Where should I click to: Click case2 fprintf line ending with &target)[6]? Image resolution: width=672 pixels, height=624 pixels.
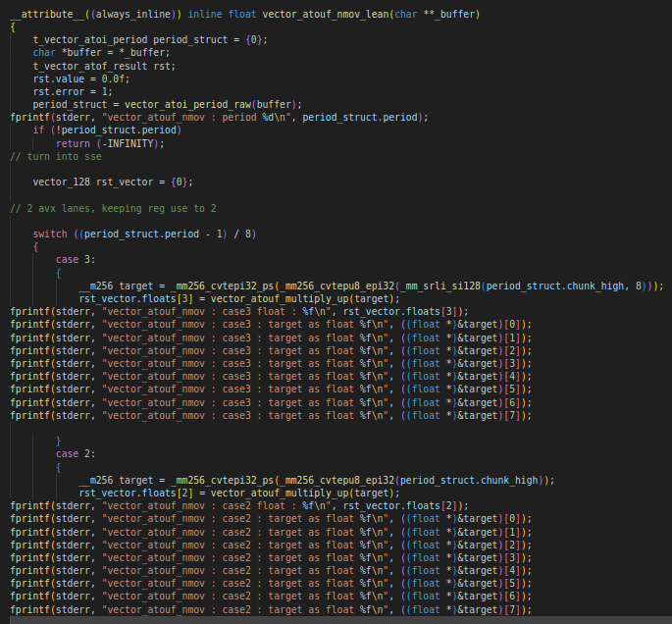click(x=271, y=597)
